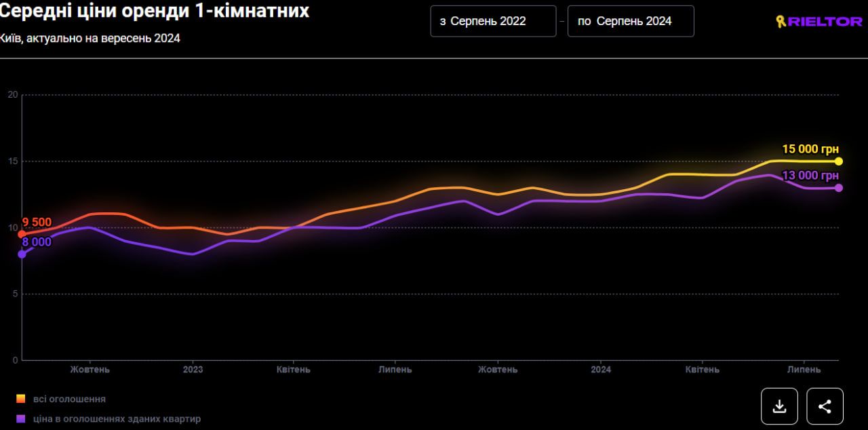
Task: Click the '20' y-axis label
Action: click(12, 94)
